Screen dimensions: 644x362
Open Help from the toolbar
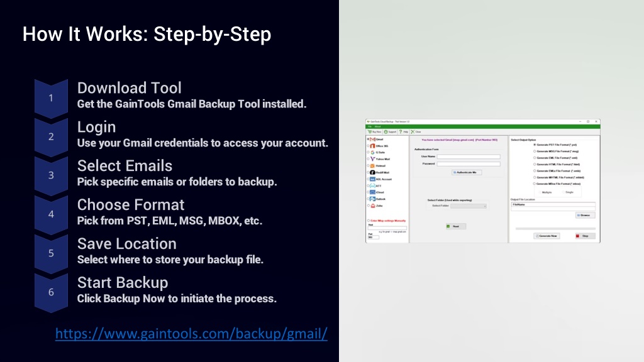(x=404, y=132)
